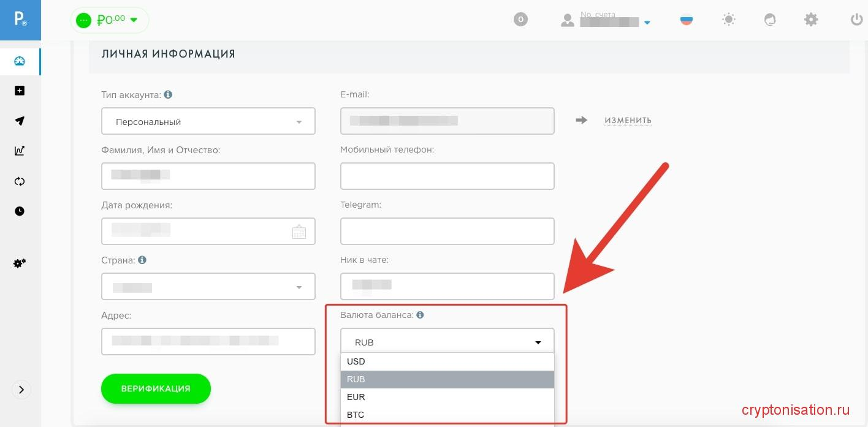Open the clock history sidebar icon
This screenshot has height=427, width=868.
[x=20, y=211]
